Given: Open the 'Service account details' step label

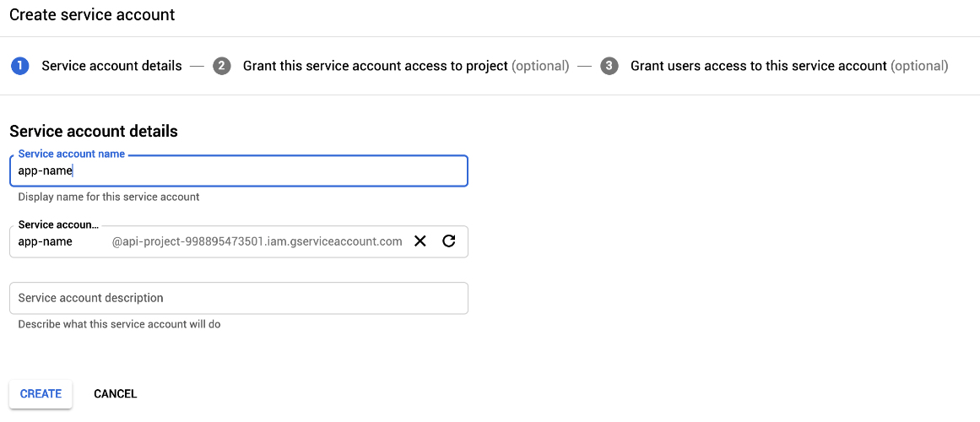Looking at the screenshot, I should point(112,66).
